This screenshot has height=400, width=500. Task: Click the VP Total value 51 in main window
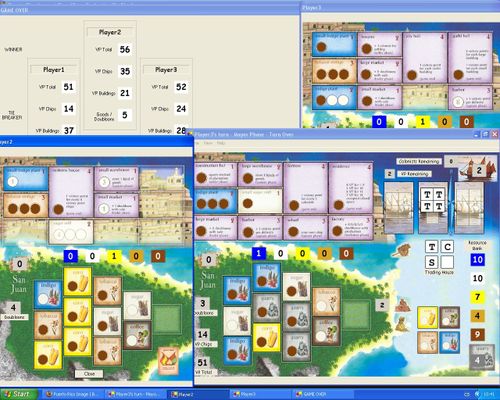tap(203, 362)
